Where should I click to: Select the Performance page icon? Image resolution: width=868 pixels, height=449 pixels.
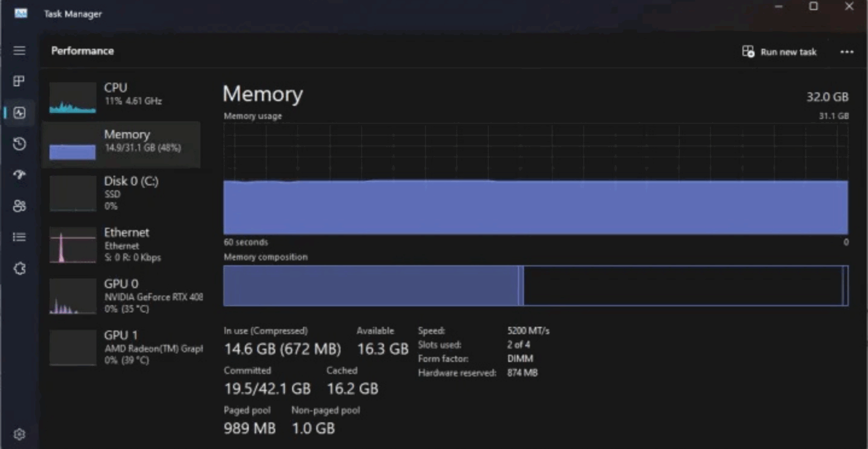[x=19, y=113]
